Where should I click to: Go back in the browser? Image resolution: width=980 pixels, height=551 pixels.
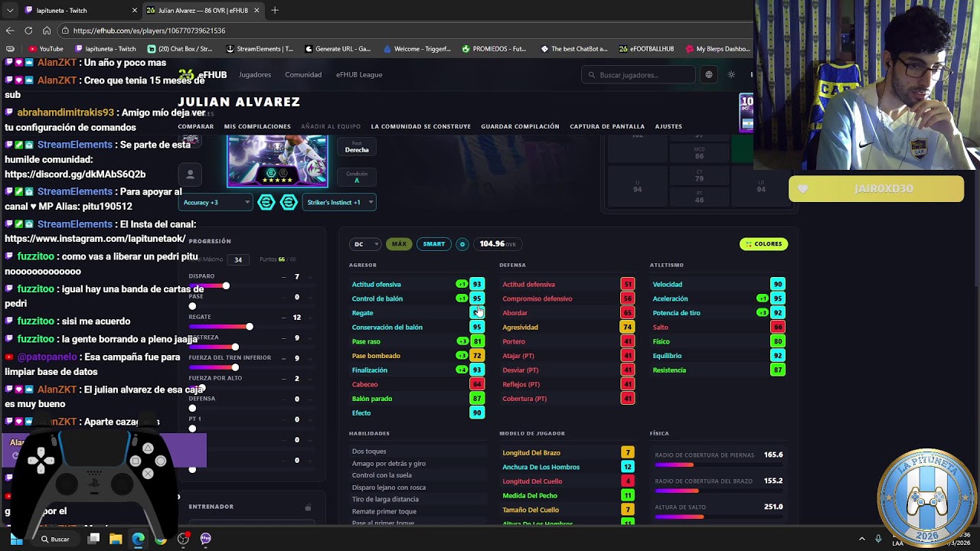(10, 31)
